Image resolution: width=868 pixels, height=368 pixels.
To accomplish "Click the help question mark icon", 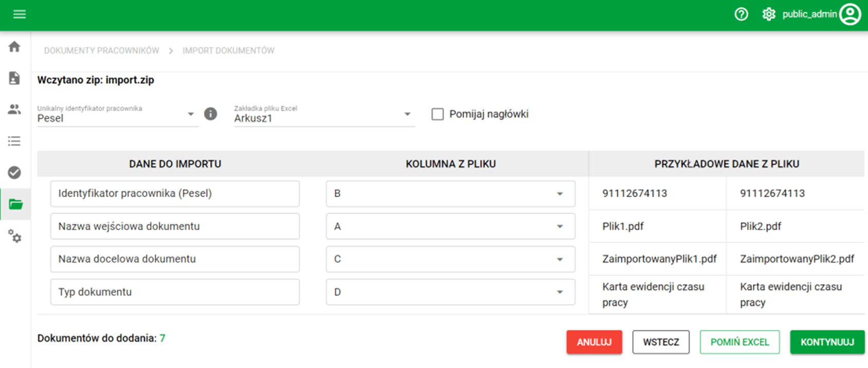I will tap(741, 14).
